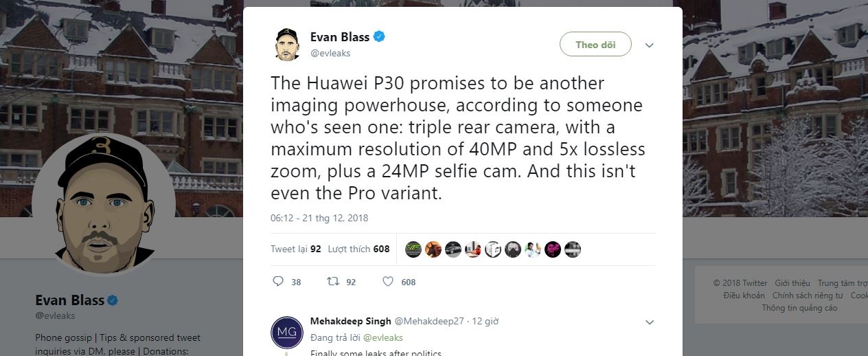Open last liker avatar in likes row
Screen dimensions: 868x356
pyautogui.click(x=573, y=249)
